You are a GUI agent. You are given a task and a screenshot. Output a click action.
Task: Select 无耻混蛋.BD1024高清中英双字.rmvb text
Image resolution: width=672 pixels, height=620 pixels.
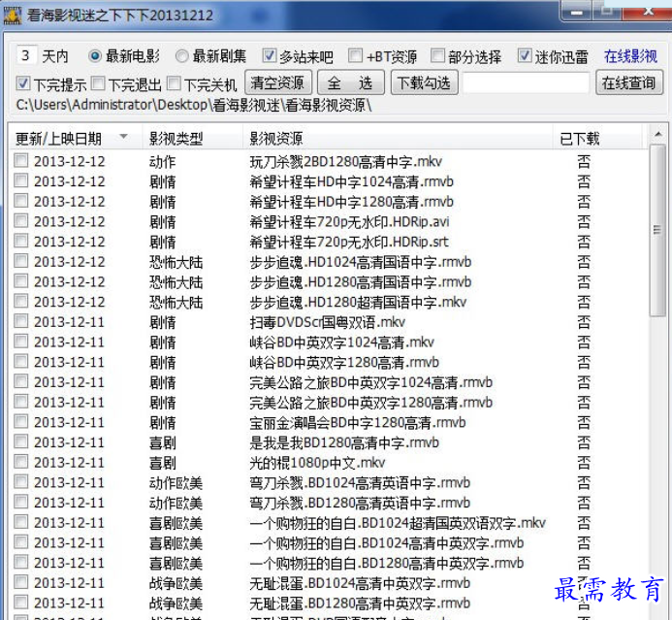click(360, 583)
